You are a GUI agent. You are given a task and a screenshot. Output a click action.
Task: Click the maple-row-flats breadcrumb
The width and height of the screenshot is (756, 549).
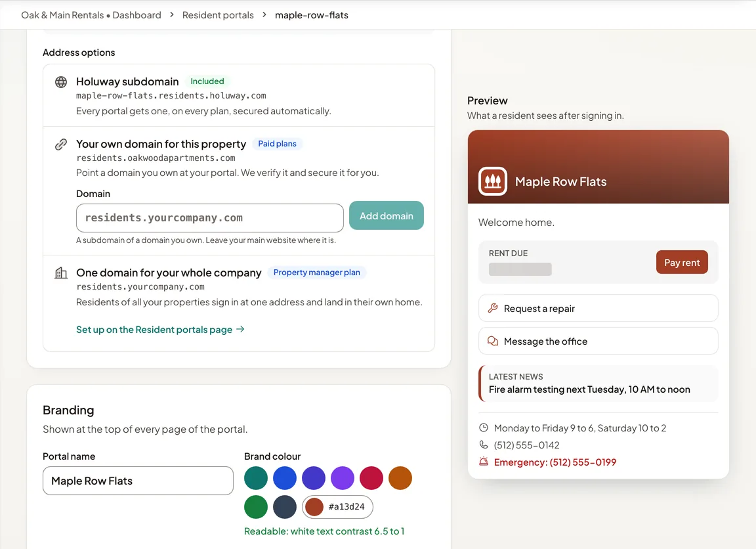312,15
